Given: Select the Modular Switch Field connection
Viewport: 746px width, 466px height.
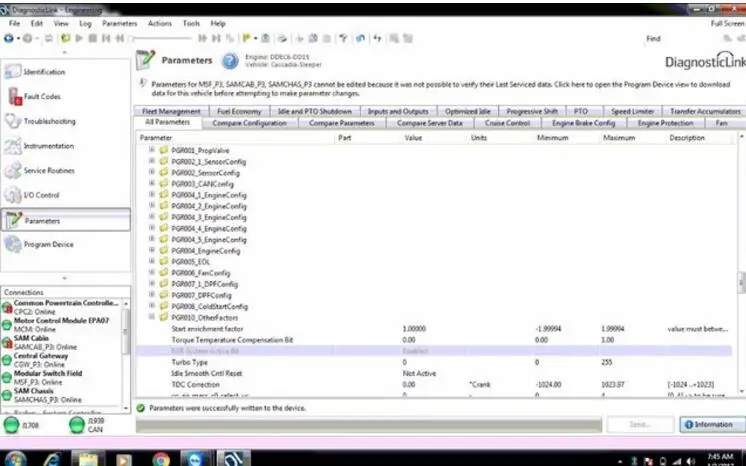Looking at the screenshot, I should (61, 377).
